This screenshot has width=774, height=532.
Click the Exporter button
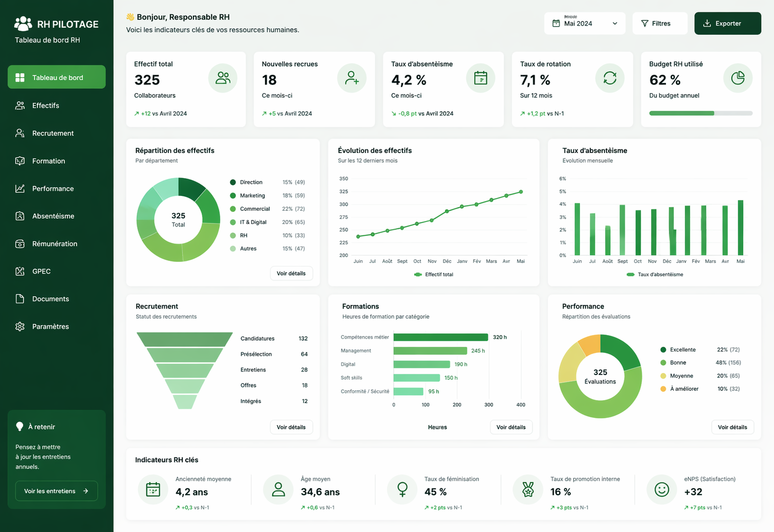[727, 24]
